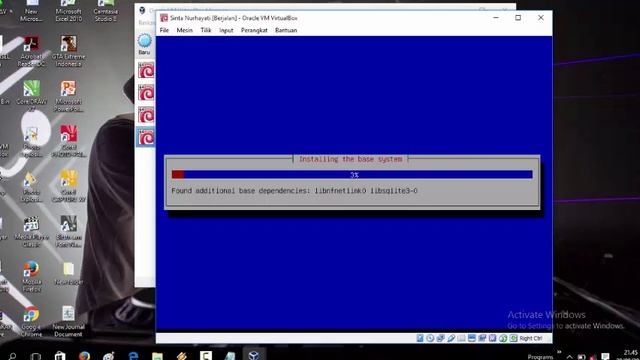Open the Microsoft Excel 2010 desktop shortcut
The height and width of the screenshot is (360, 640).
click(69, 11)
